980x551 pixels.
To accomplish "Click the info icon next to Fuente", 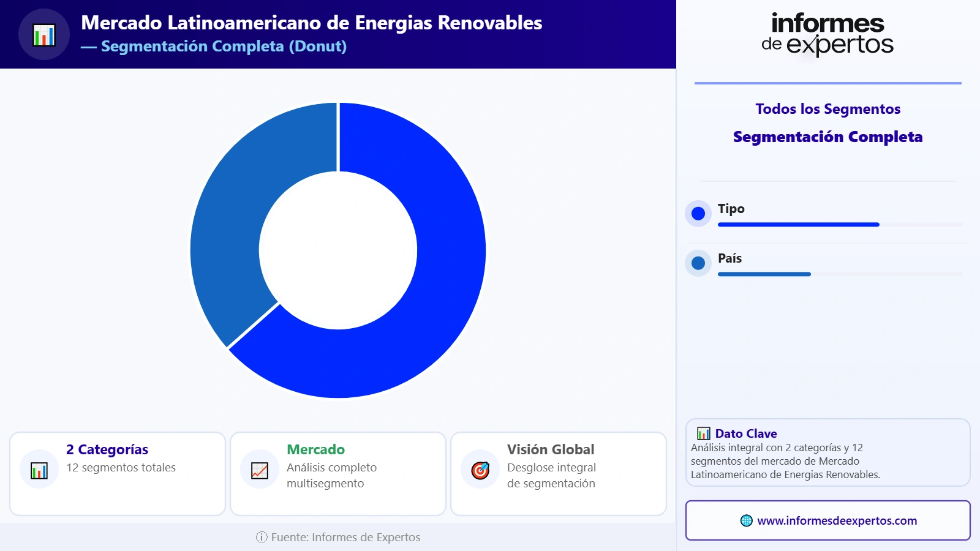I will coord(262,537).
